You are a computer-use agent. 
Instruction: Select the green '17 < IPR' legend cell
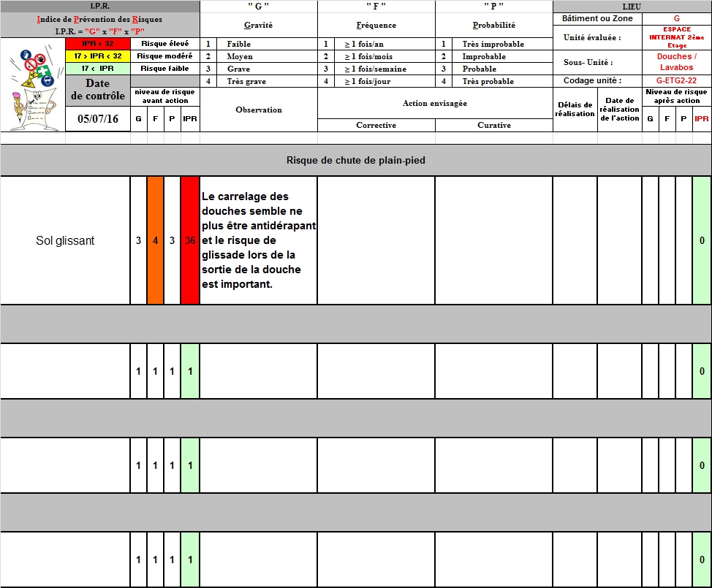pos(97,69)
